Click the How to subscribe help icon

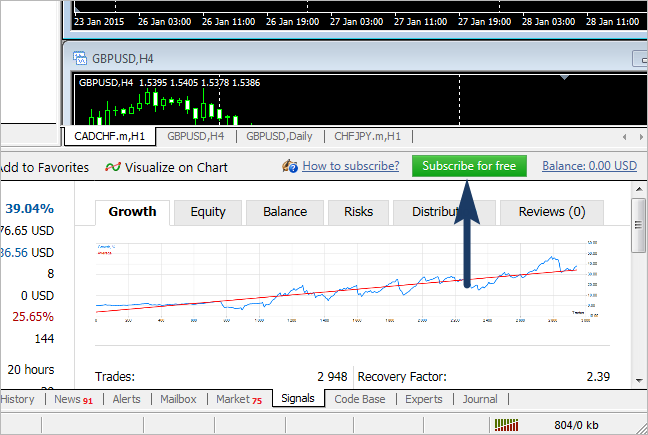pyautogui.click(x=290, y=166)
